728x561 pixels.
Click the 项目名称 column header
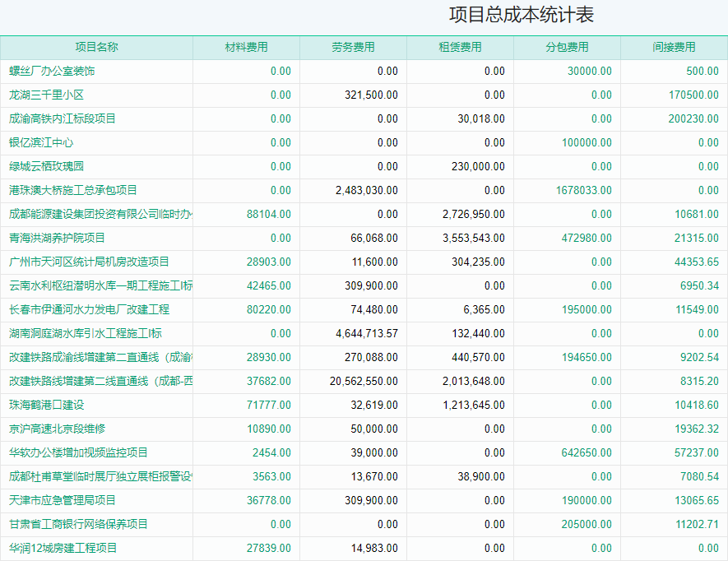96,47
